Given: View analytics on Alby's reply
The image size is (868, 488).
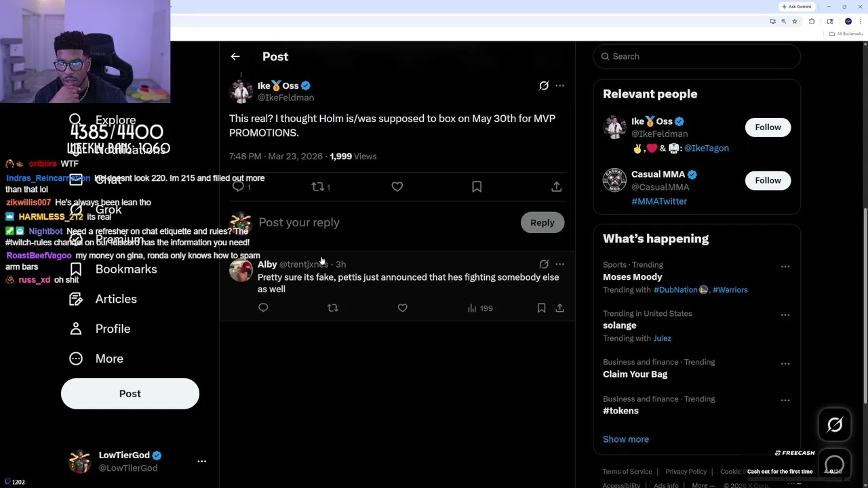Looking at the screenshot, I should (x=479, y=308).
